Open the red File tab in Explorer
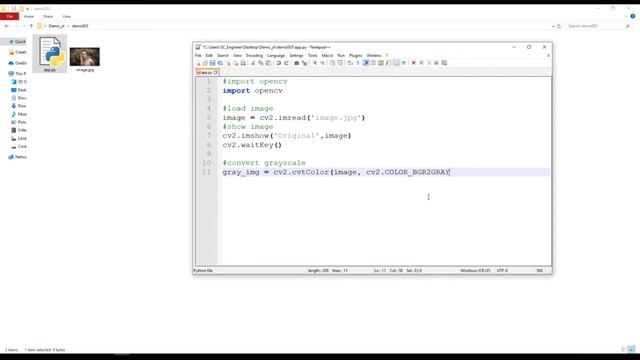 click(x=9, y=16)
